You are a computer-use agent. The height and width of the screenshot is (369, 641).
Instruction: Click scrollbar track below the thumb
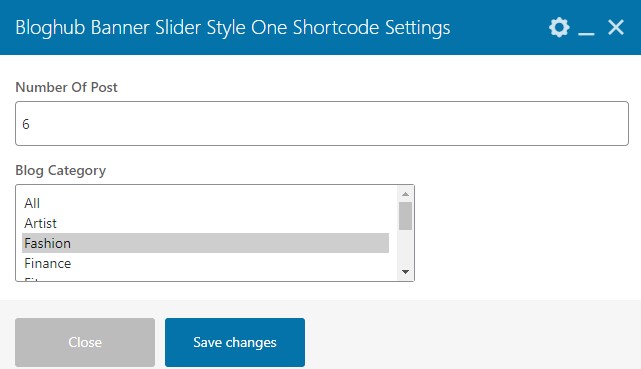[x=406, y=247]
